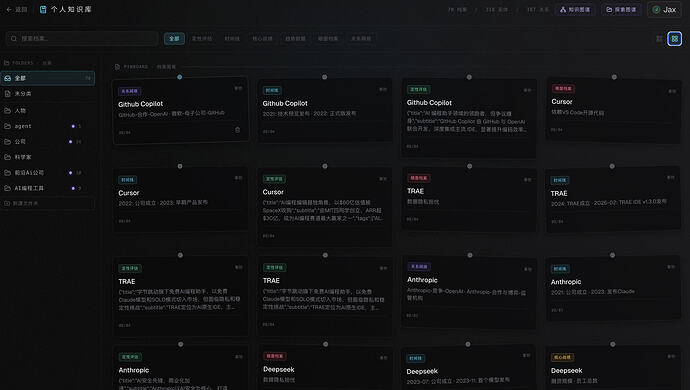
Task: Click the folder icon beside 科学家
Action: tap(7, 157)
